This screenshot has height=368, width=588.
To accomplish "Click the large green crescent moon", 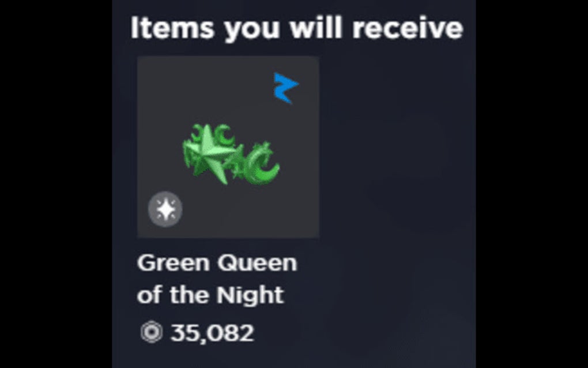I will (261, 164).
